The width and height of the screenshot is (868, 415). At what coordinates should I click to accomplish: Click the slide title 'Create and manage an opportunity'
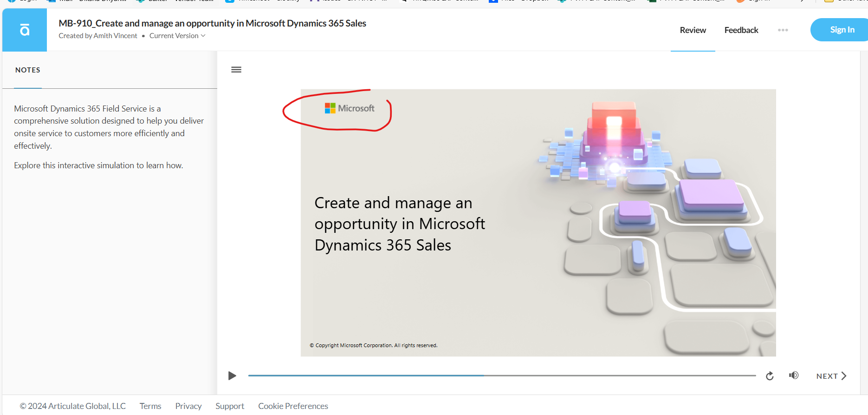[400, 224]
